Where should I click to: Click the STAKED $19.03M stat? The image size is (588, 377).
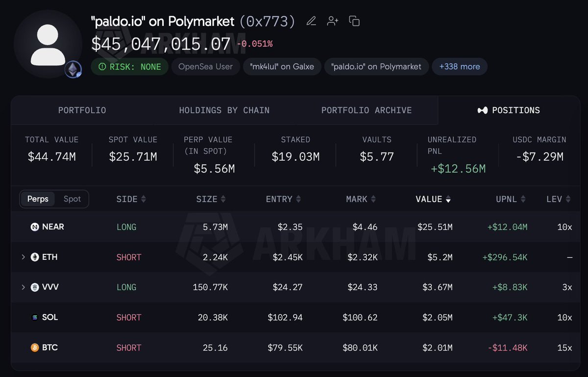295,149
